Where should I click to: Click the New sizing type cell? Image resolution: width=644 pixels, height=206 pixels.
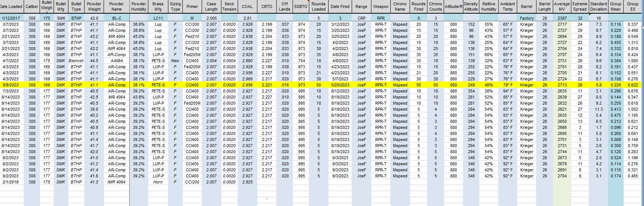point(175,61)
